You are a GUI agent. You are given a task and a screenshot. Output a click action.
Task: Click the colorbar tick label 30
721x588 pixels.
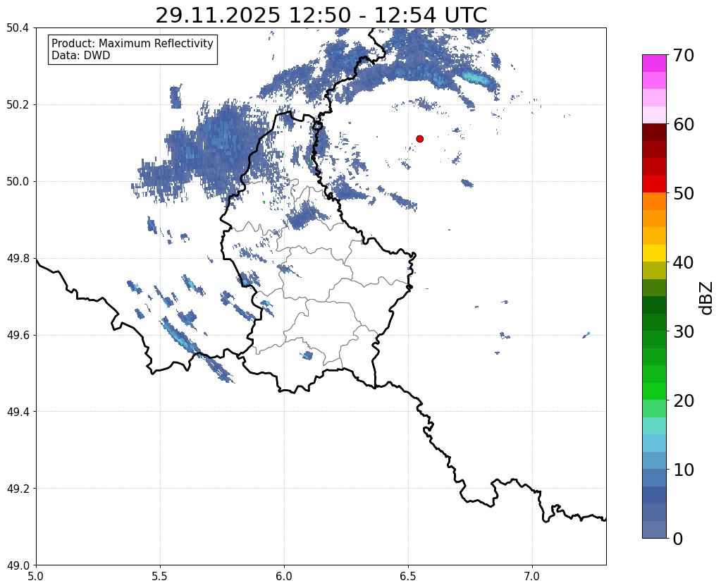(684, 331)
